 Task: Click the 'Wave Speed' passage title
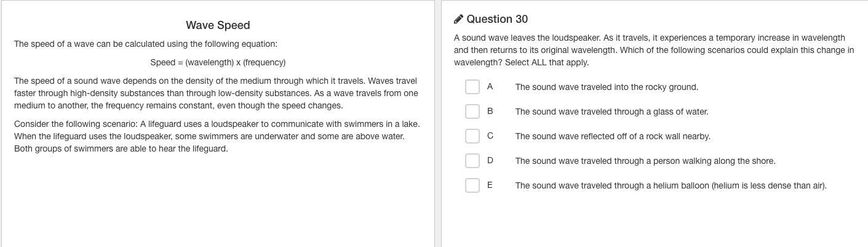tap(218, 25)
